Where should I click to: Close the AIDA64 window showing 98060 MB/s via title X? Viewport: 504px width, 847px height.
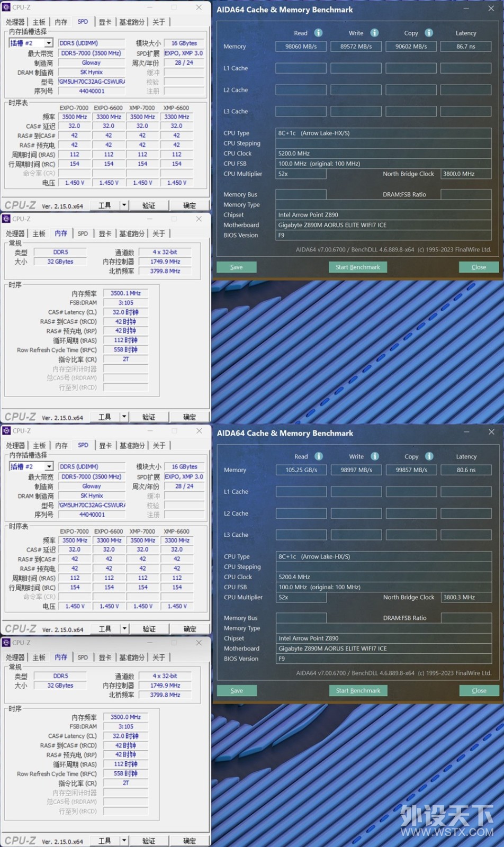491,8
